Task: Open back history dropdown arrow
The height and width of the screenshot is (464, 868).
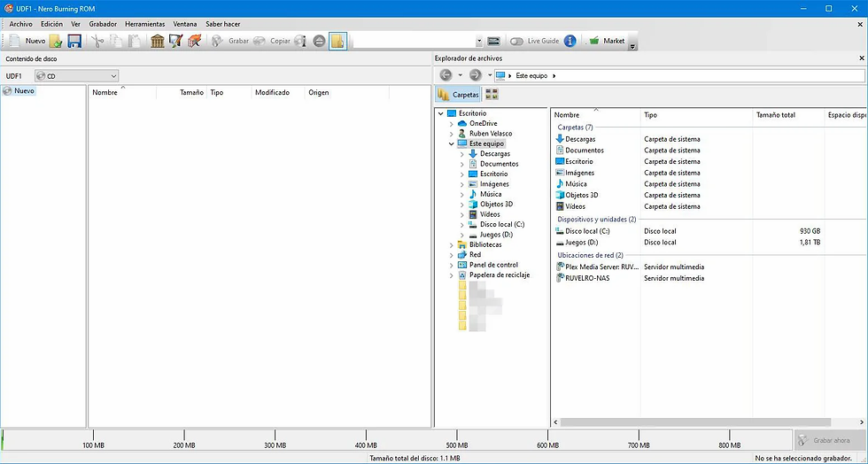Action: point(460,75)
